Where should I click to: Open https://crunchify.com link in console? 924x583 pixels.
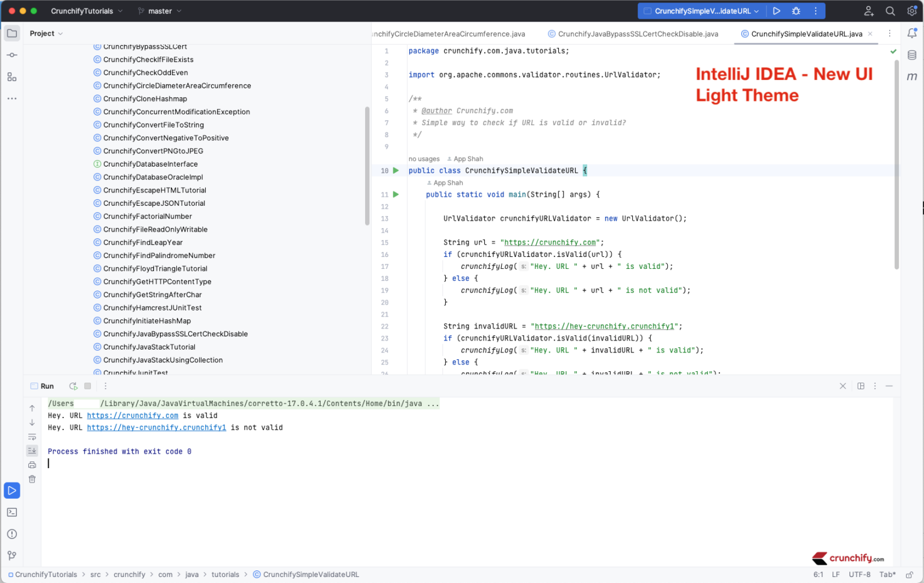132,415
